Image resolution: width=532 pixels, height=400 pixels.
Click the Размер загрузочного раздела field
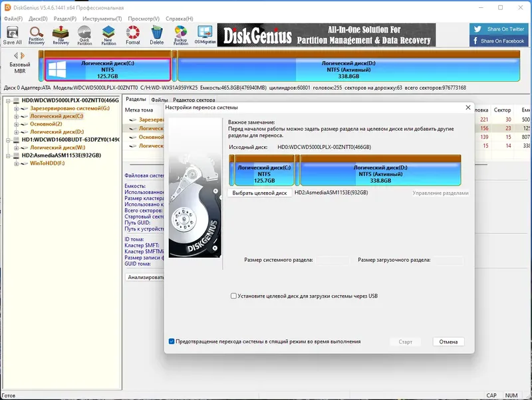[448, 260]
